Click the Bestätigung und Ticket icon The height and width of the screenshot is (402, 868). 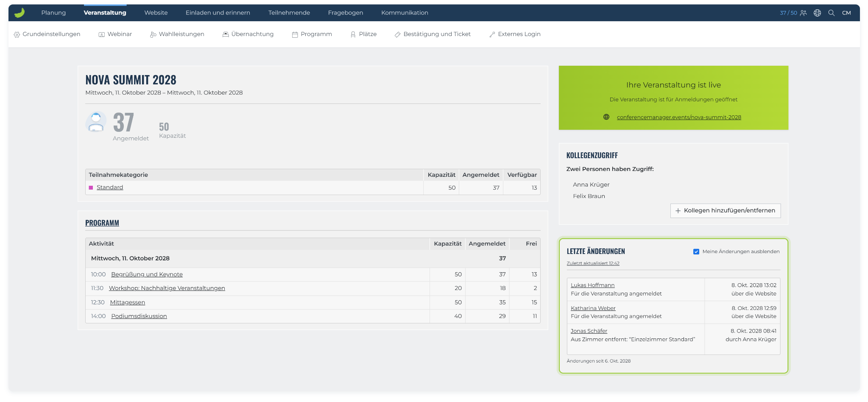coord(397,34)
